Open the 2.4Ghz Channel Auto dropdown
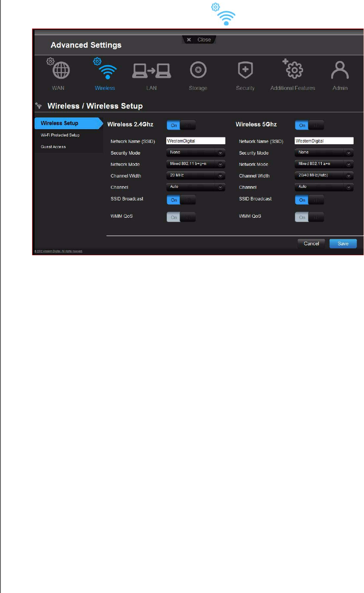This screenshot has height=593, width=364. [196, 187]
